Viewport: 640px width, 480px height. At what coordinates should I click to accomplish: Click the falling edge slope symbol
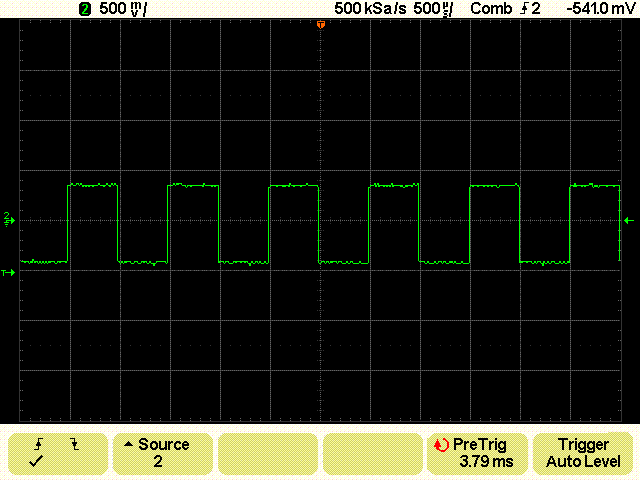[74, 444]
